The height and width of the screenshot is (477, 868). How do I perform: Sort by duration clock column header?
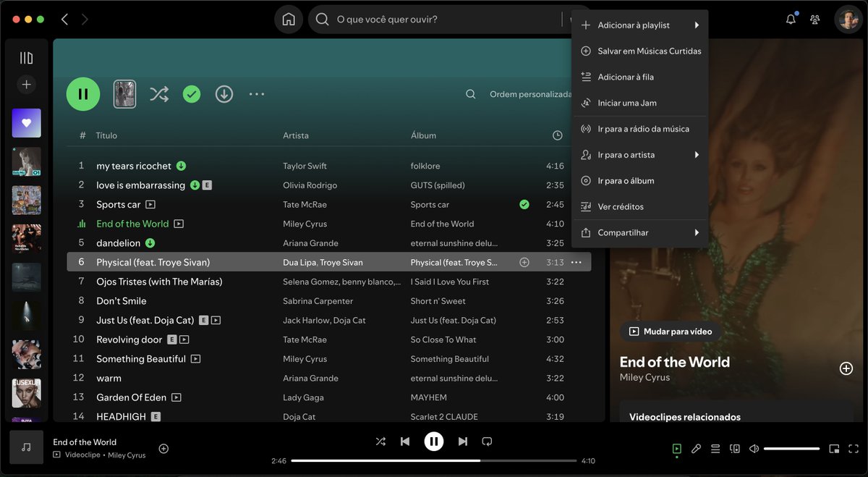[557, 135]
